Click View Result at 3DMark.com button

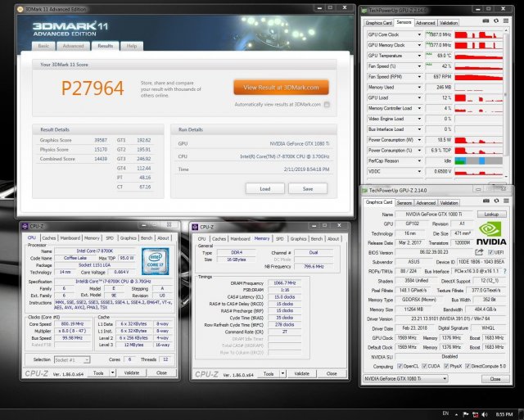click(x=281, y=88)
